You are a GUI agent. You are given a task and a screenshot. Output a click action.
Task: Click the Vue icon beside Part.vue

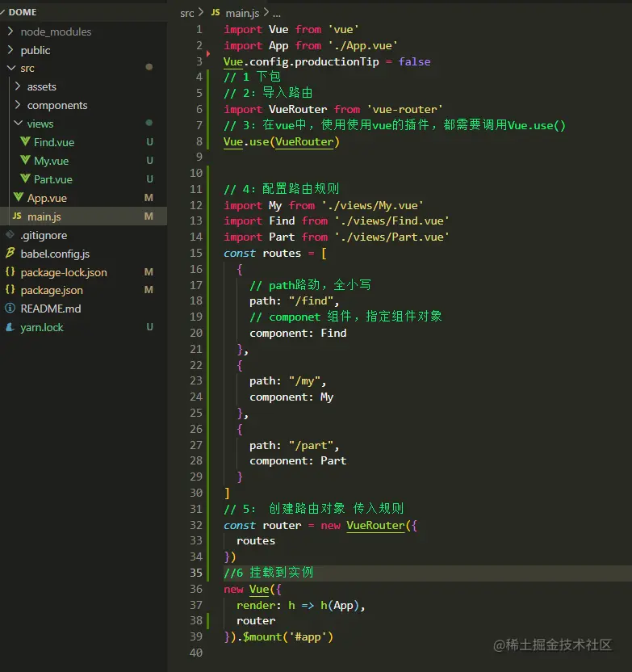[x=25, y=178]
